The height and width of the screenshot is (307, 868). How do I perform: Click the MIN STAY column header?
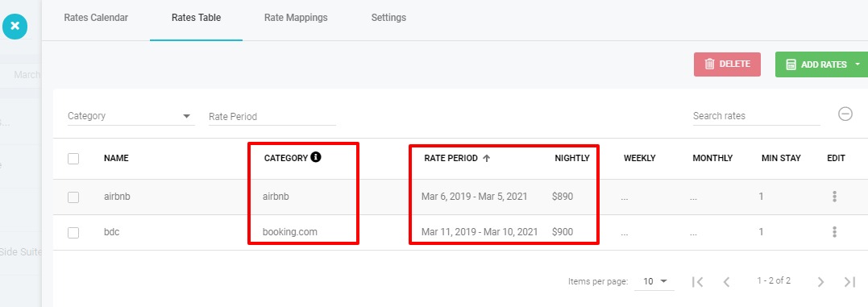(x=781, y=158)
